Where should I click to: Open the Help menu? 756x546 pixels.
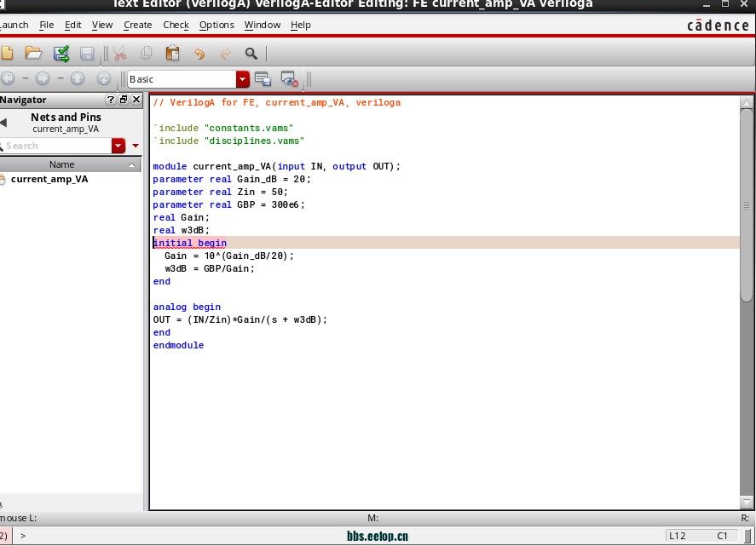point(300,25)
